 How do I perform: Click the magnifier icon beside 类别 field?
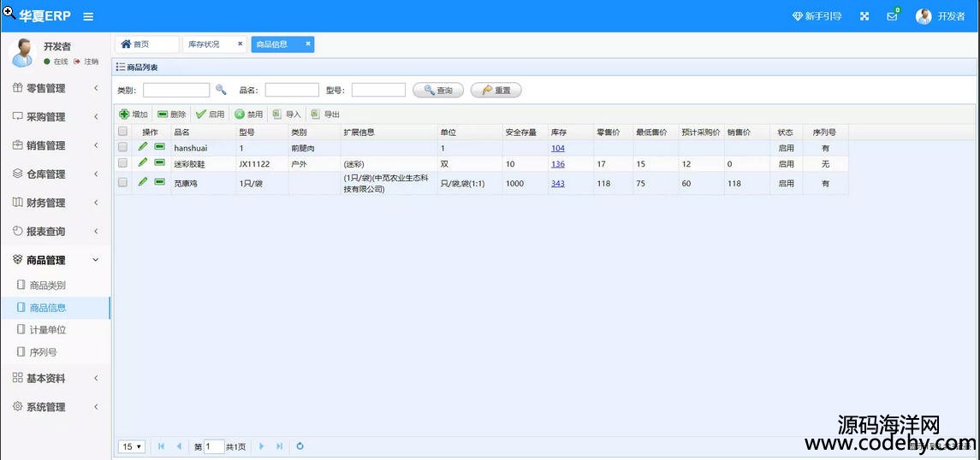pyautogui.click(x=221, y=90)
